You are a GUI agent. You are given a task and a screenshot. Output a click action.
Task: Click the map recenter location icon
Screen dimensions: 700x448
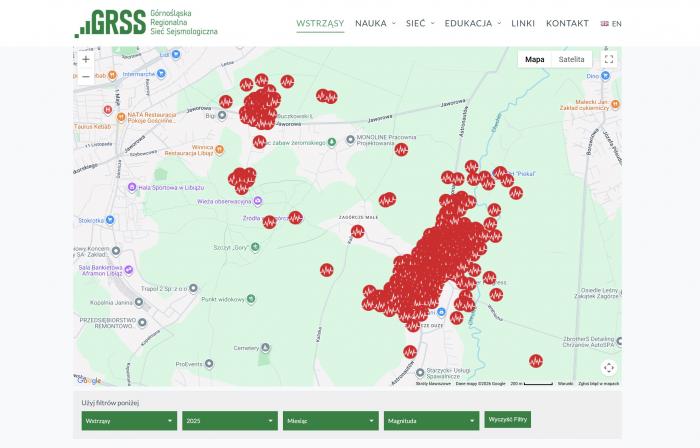(608, 367)
